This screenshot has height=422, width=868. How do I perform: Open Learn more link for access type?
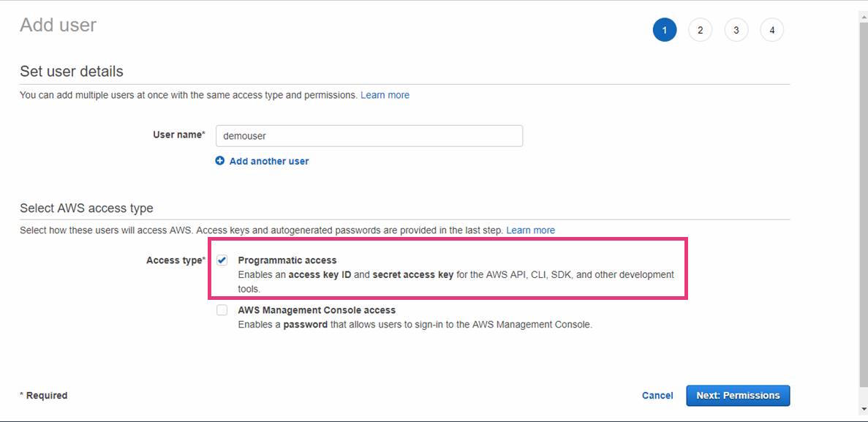[530, 230]
